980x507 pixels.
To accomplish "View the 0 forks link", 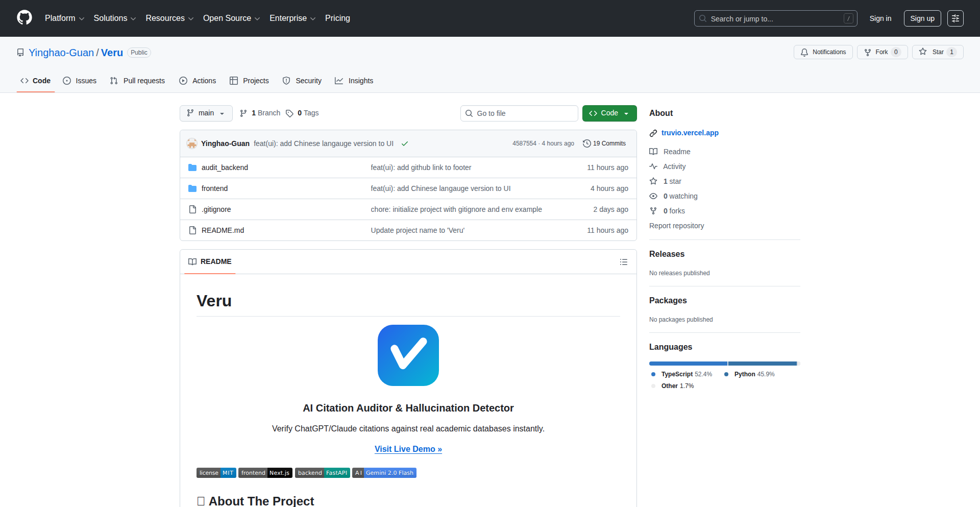I will [x=668, y=211].
